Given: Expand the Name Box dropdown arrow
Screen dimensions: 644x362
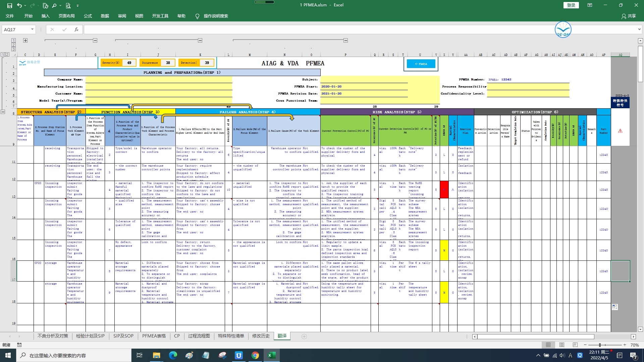Looking at the screenshot, I should coord(32,29).
